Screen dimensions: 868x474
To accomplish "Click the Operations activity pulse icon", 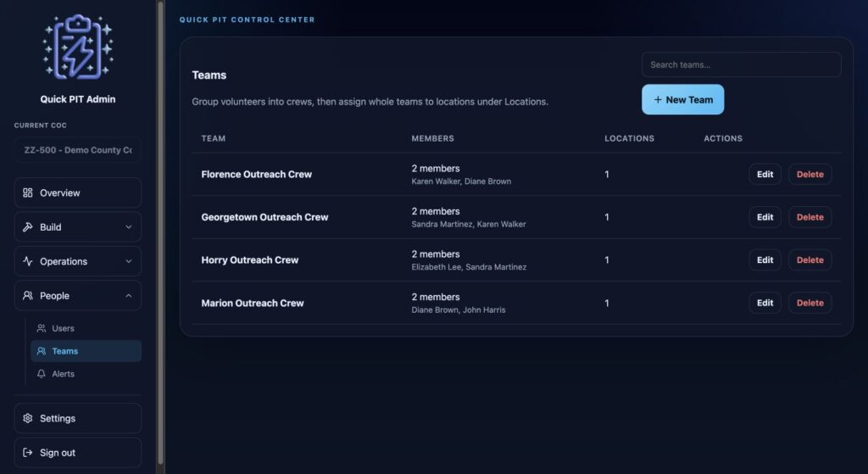I will (x=28, y=261).
